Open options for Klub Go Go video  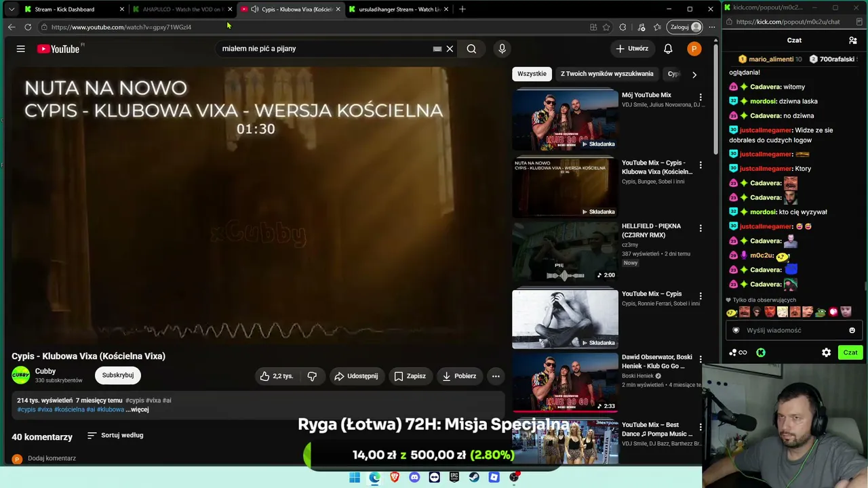click(x=701, y=359)
